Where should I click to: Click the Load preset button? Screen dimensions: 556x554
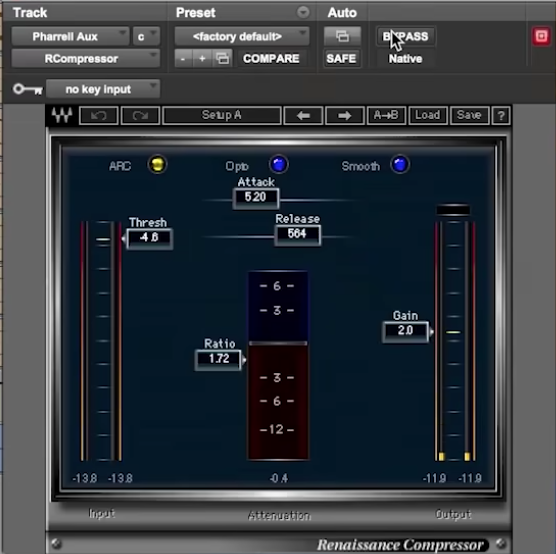[x=428, y=115]
